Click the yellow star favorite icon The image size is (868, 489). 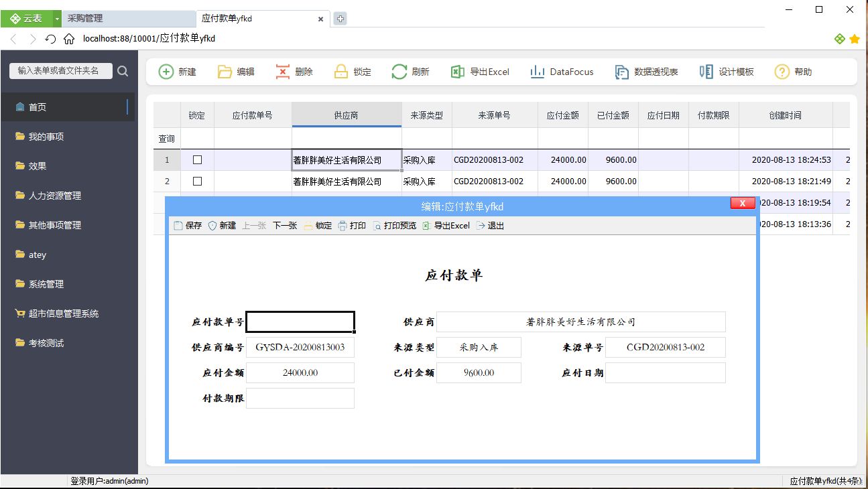855,40
